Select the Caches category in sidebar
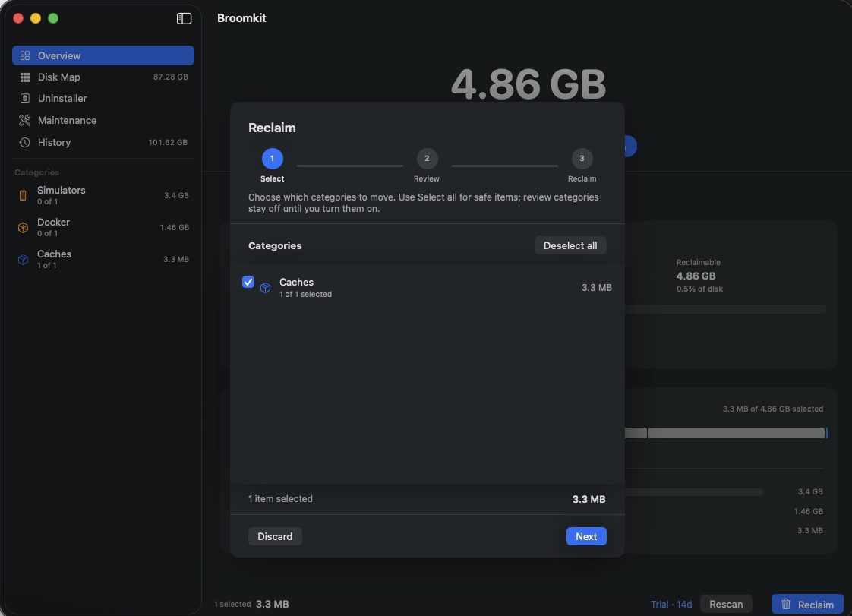Image resolution: width=852 pixels, height=616 pixels. coord(103,259)
